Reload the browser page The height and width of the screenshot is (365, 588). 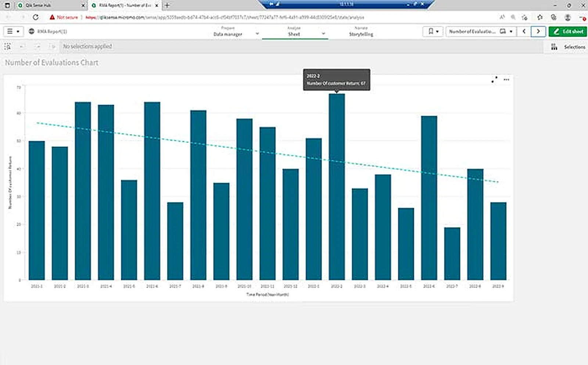coord(36,17)
